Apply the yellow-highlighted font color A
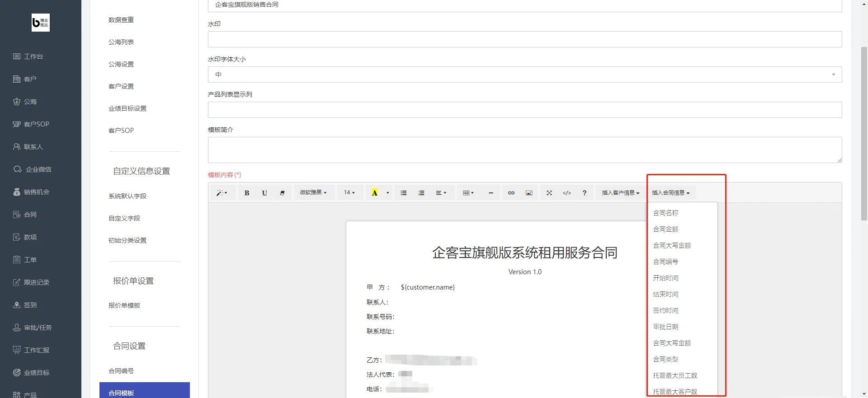This screenshot has width=868, height=398. 375,193
